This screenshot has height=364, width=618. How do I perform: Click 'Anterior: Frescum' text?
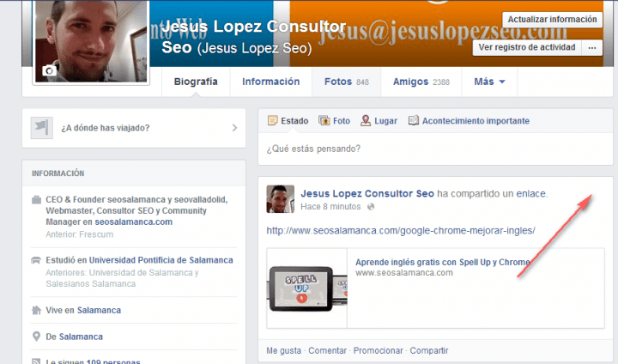(80, 234)
